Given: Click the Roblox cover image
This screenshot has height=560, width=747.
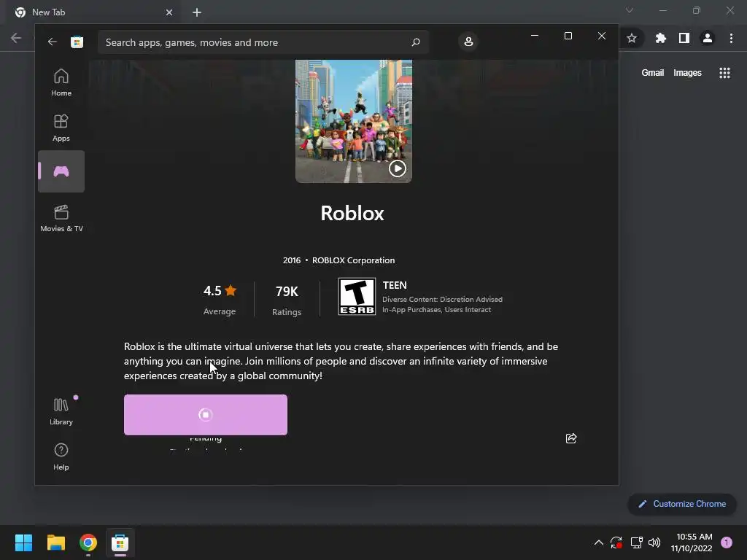Looking at the screenshot, I should 354,121.
